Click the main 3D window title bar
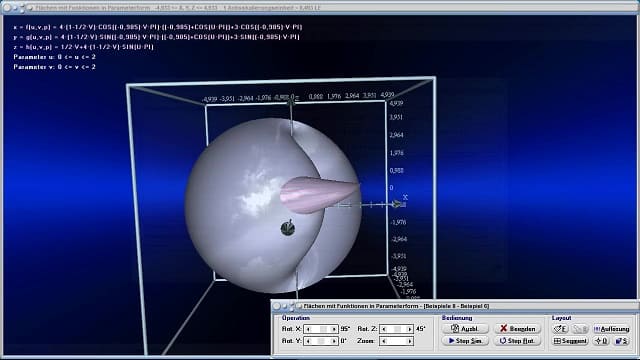The width and height of the screenshot is (640, 360). (x=320, y=7)
